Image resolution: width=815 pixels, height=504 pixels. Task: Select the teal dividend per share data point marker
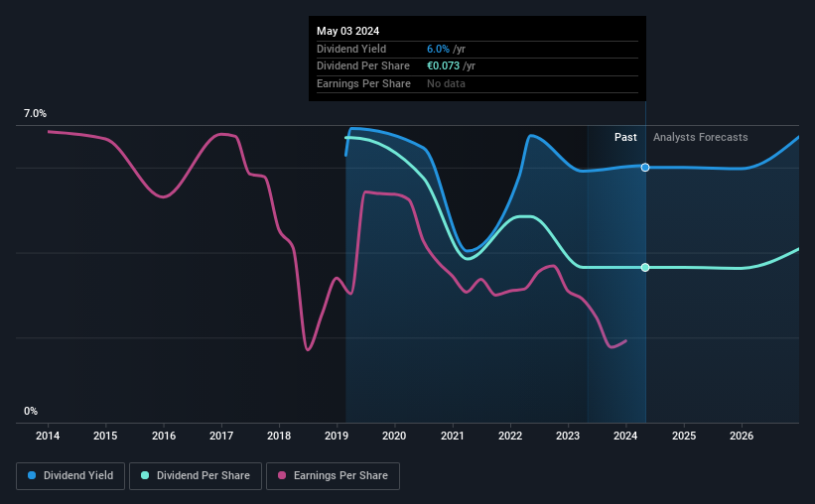(645, 268)
